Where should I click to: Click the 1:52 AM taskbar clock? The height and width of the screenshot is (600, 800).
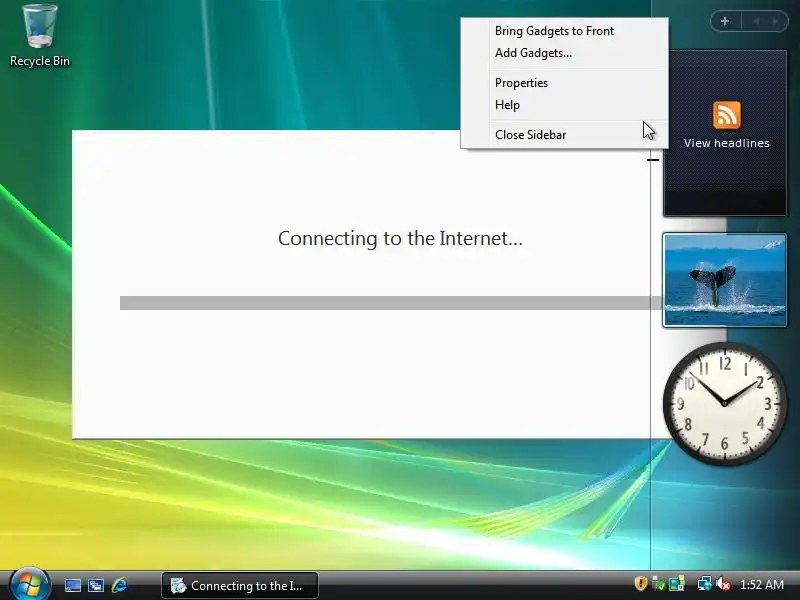tap(761, 585)
